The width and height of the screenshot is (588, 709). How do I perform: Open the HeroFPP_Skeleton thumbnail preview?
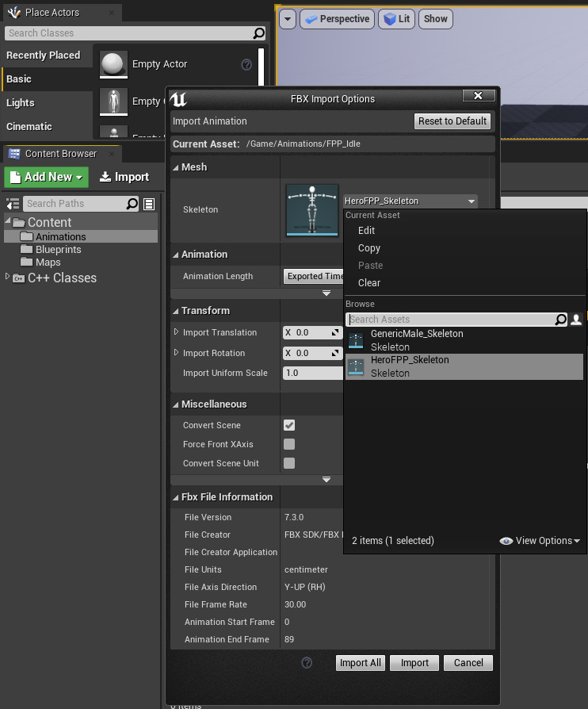click(311, 210)
